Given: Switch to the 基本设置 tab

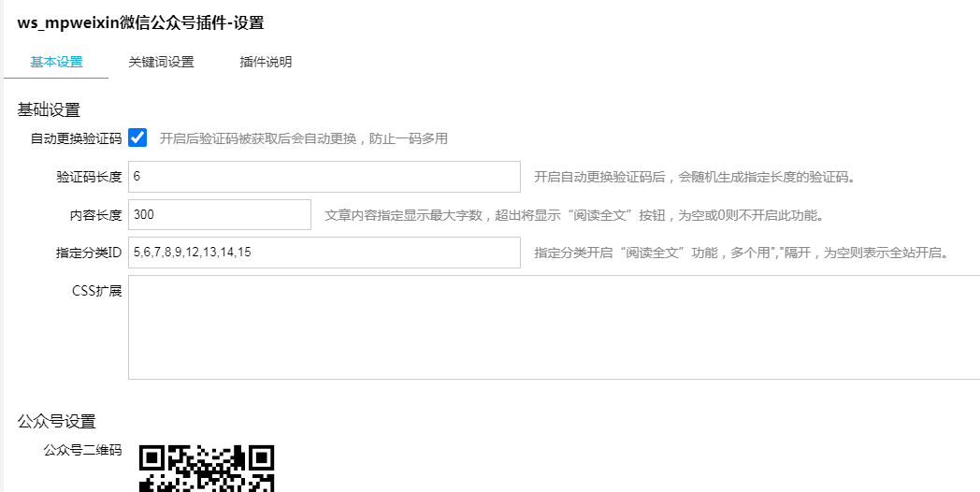Looking at the screenshot, I should [x=56, y=62].
